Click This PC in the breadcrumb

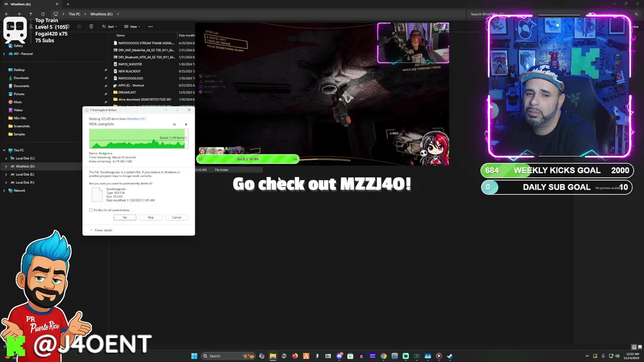click(74, 14)
